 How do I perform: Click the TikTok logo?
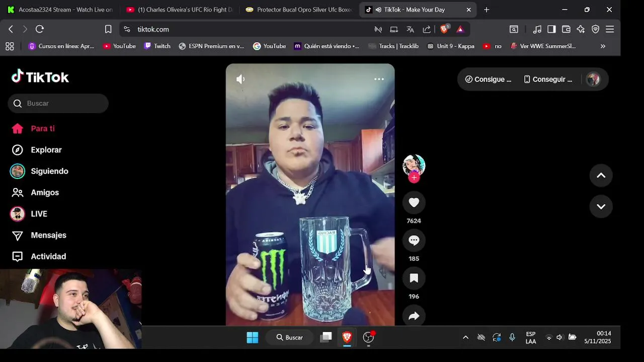pyautogui.click(x=40, y=77)
